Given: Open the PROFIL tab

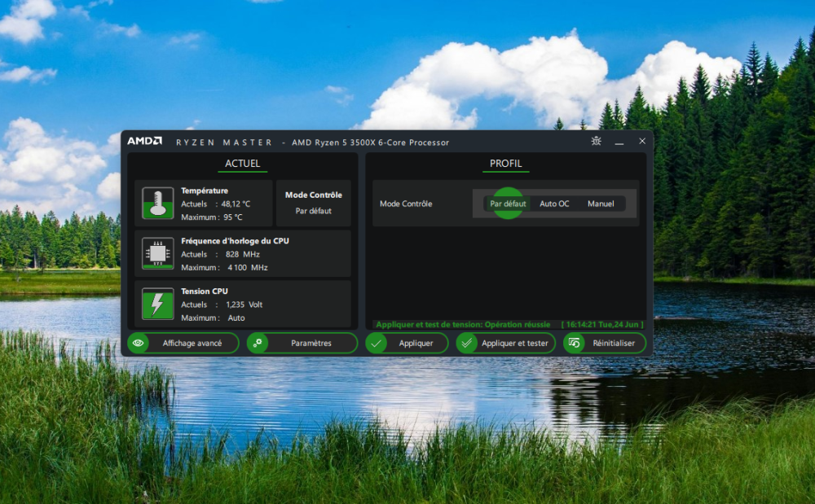Looking at the screenshot, I should click(x=505, y=164).
